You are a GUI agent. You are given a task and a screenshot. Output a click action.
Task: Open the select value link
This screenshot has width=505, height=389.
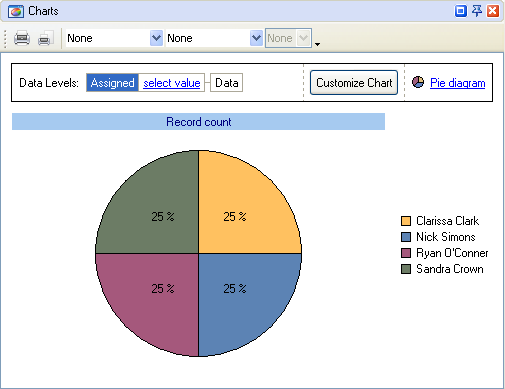tap(172, 83)
